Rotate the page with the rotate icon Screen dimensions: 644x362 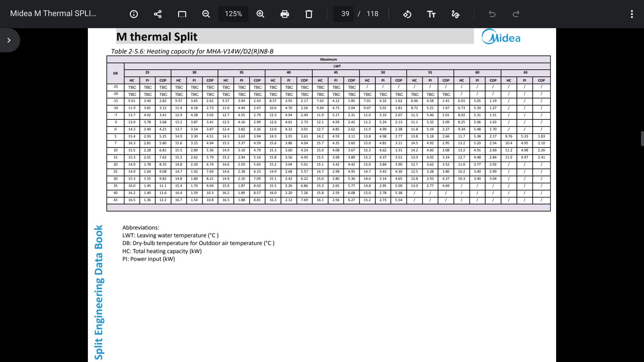click(407, 14)
